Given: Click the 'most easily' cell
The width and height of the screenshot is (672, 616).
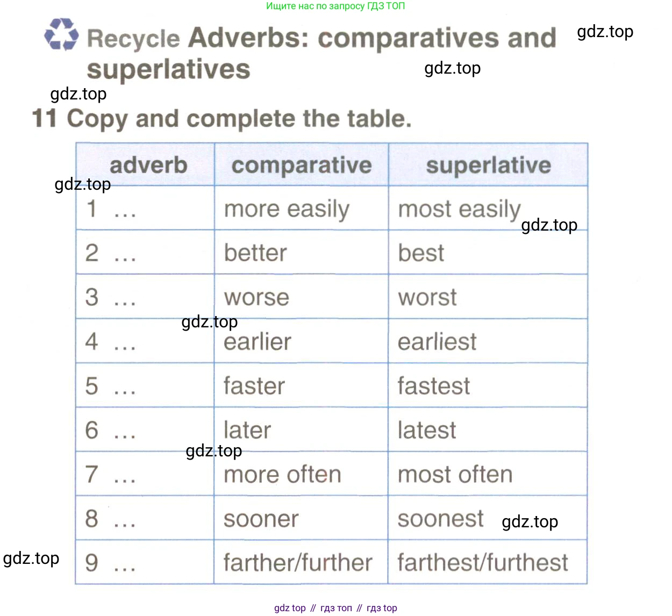Looking at the screenshot, I should pos(488,209).
